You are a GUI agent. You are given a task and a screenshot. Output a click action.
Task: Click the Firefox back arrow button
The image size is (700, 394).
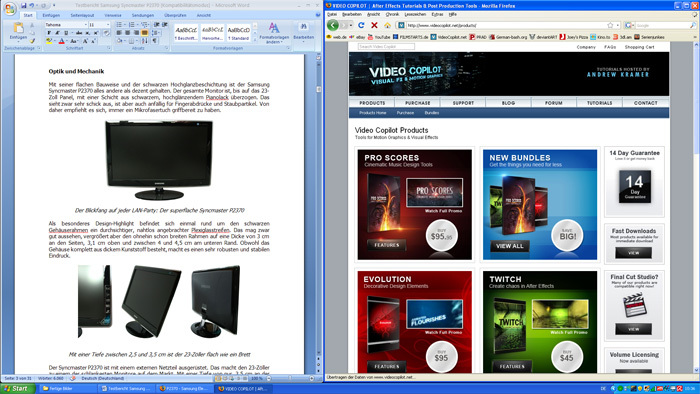[333, 25]
